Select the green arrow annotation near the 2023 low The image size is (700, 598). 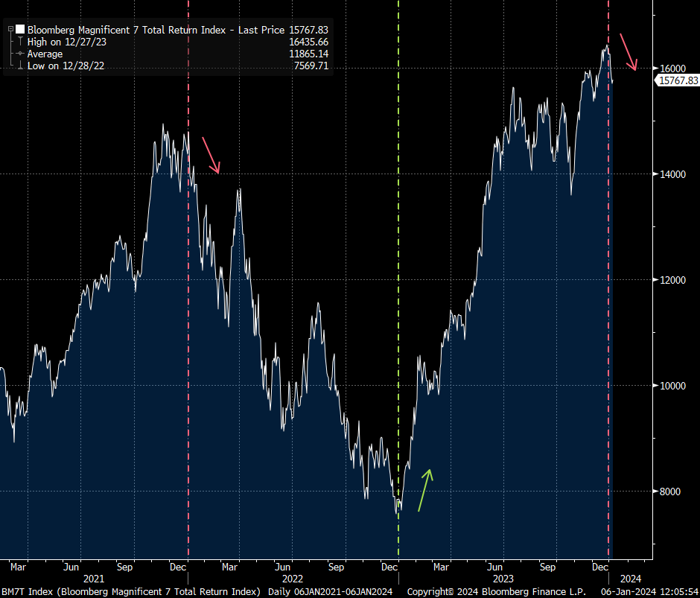tap(425, 490)
